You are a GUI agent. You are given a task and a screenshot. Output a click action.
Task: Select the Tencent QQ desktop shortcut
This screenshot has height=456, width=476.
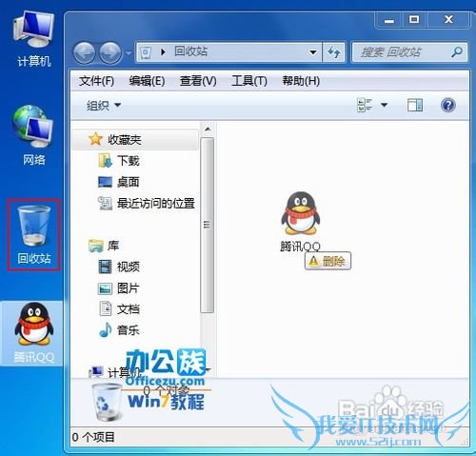(x=33, y=332)
